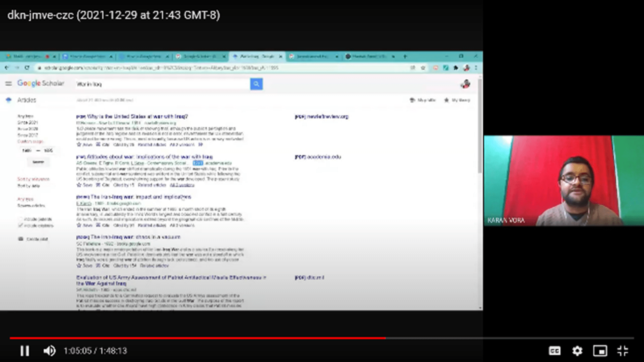Click the browser reload button
This screenshot has width=644, height=362.
point(27,68)
